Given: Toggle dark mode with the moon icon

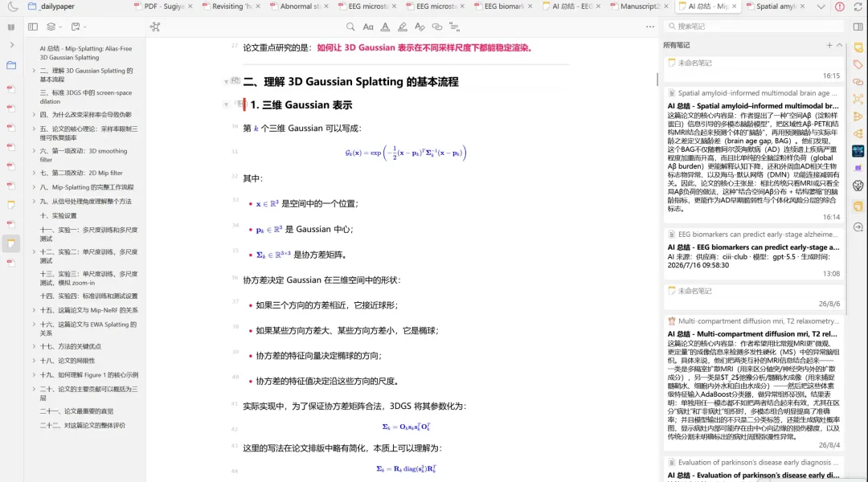Looking at the screenshot, I should (13, 6).
